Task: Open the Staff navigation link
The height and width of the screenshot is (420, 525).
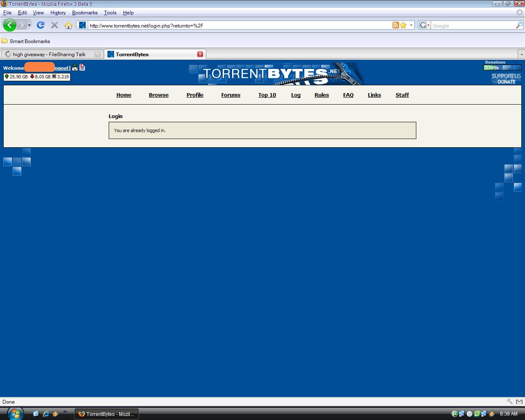Action: coord(402,95)
